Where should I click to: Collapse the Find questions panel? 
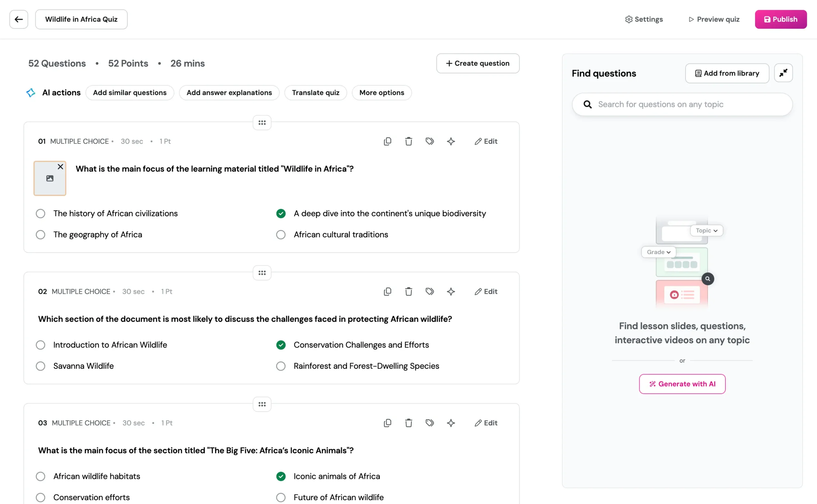coord(783,73)
